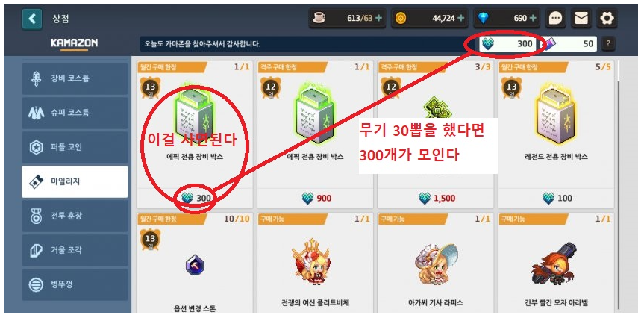
Task: Buy the 900 mileage 에픽 전용 장비 박스
Action: pyautogui.click(x=315, y=135)
